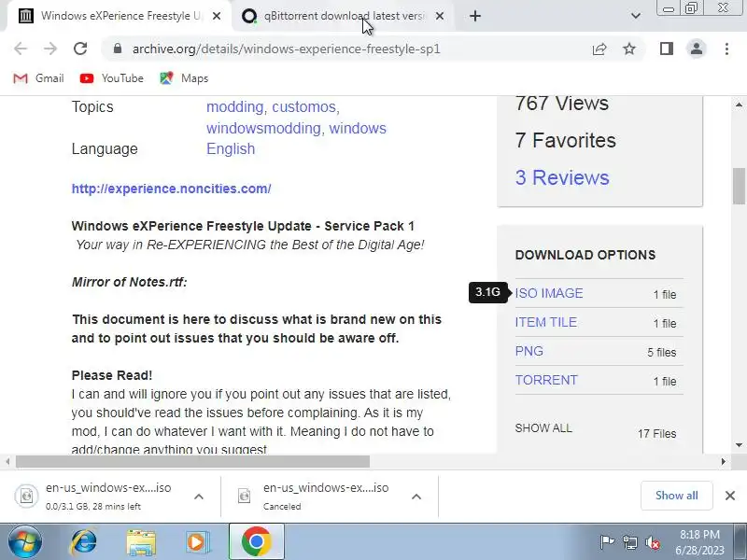Open the English language link

(231, 149)
